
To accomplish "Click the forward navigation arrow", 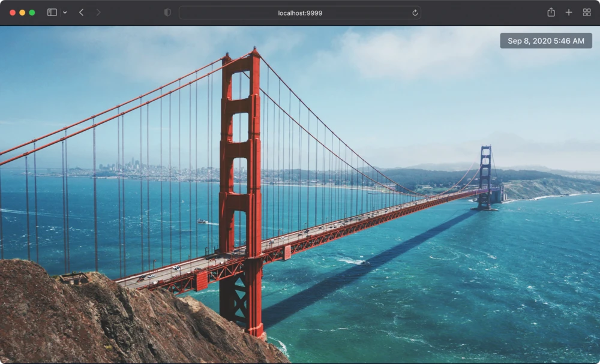I will click(x=98, y=13).
